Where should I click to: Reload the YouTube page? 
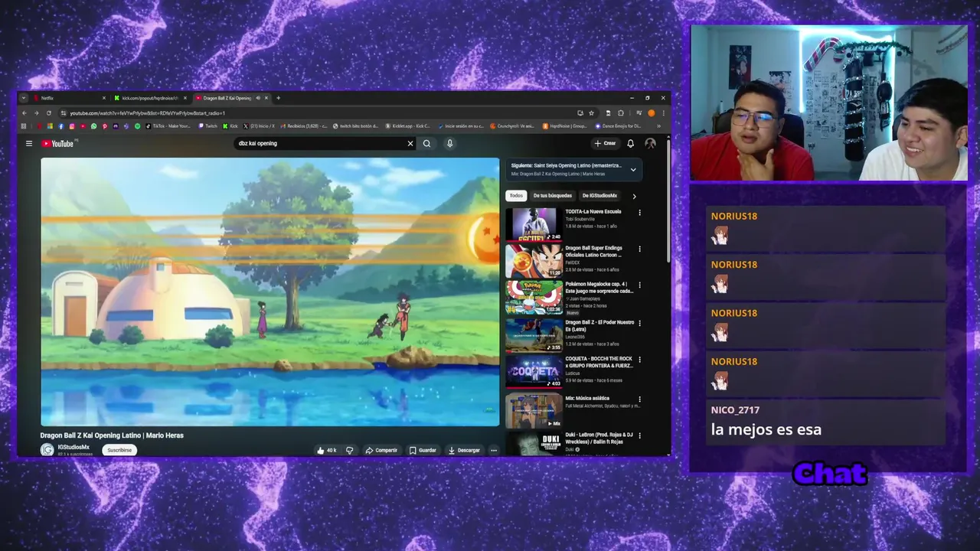click(x=48, y=113)
